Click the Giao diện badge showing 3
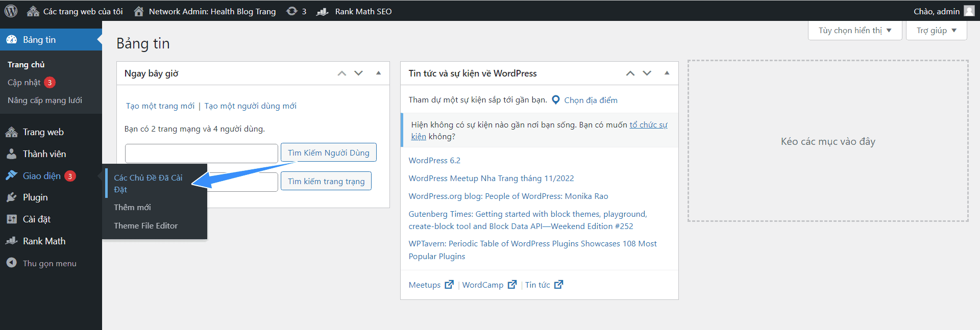The image size is (980, 330). coord(70,176)
